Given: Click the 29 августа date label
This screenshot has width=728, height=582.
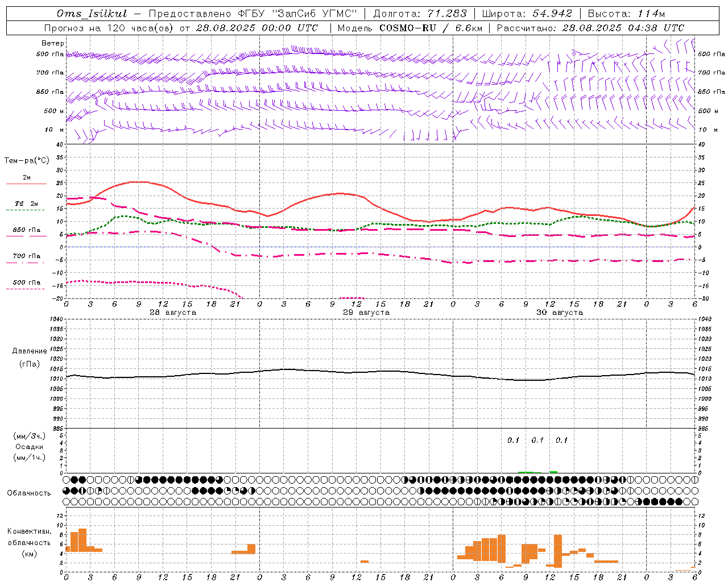Looking at the screenshot, I should pyautogui.click(x=366, y=313).
